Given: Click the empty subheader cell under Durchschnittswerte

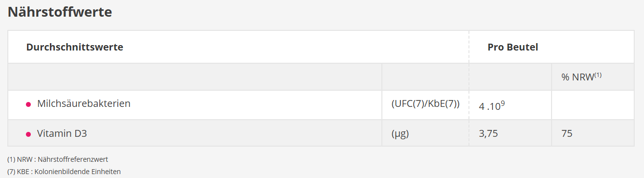Looking at the screenshot, I should 195,77.
